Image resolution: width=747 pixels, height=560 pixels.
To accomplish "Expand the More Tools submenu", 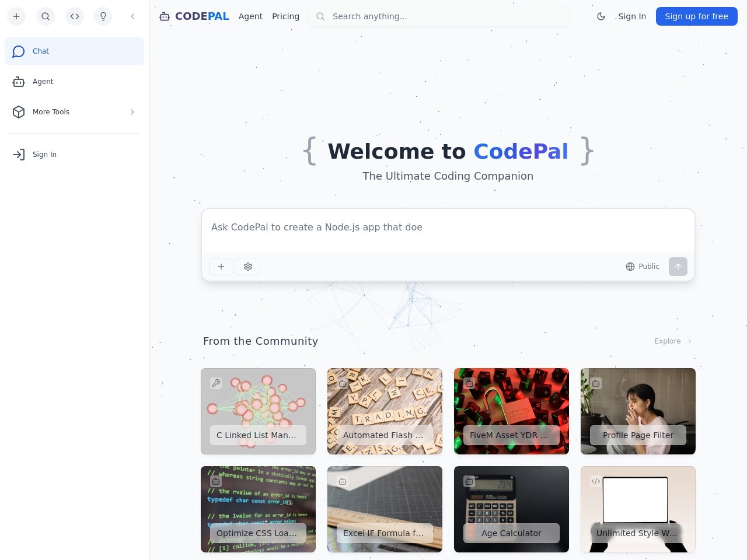I will coord(74,112).
